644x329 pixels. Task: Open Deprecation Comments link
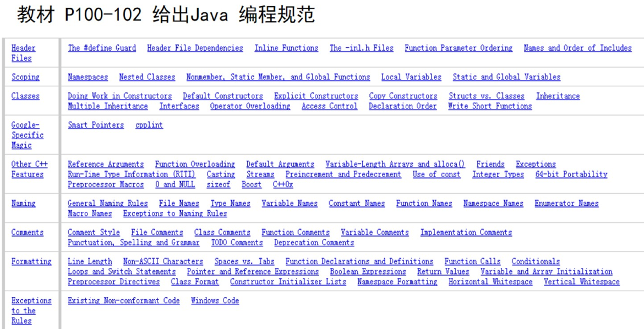tap(314, 243)
